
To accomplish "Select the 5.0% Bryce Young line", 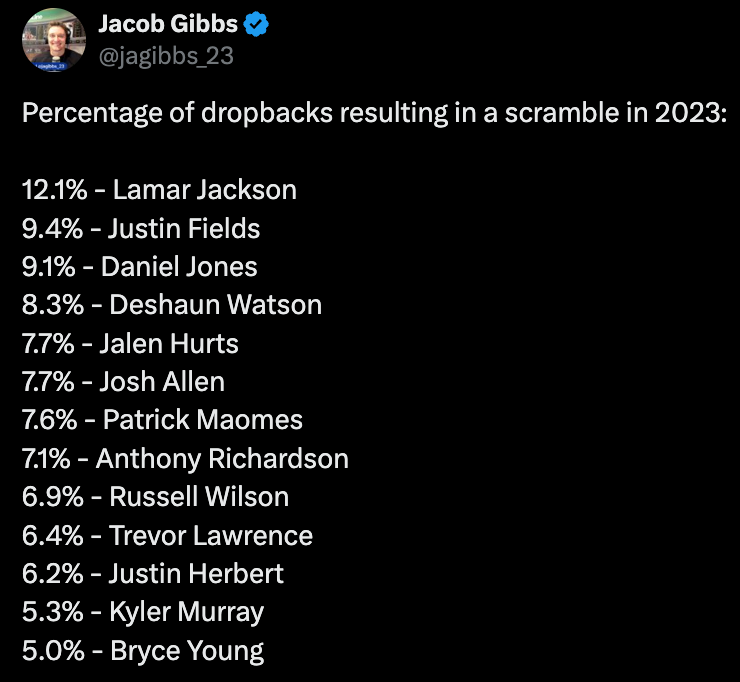I will (x=143, y=652).
